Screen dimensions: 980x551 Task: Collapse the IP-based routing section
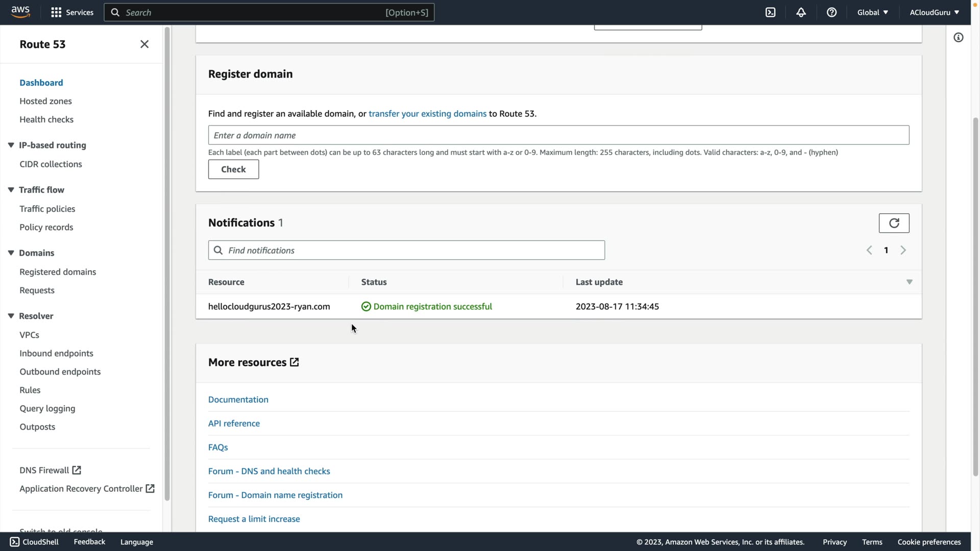tap(11, 145)
